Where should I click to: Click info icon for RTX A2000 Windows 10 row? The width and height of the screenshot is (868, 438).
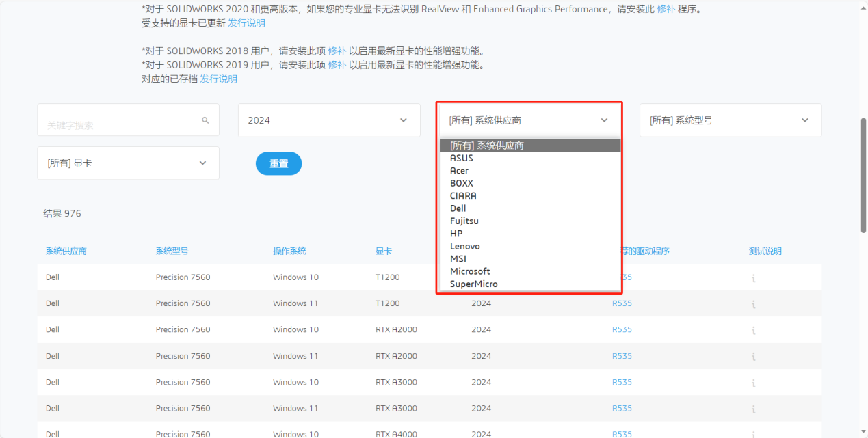coord(753,329)
